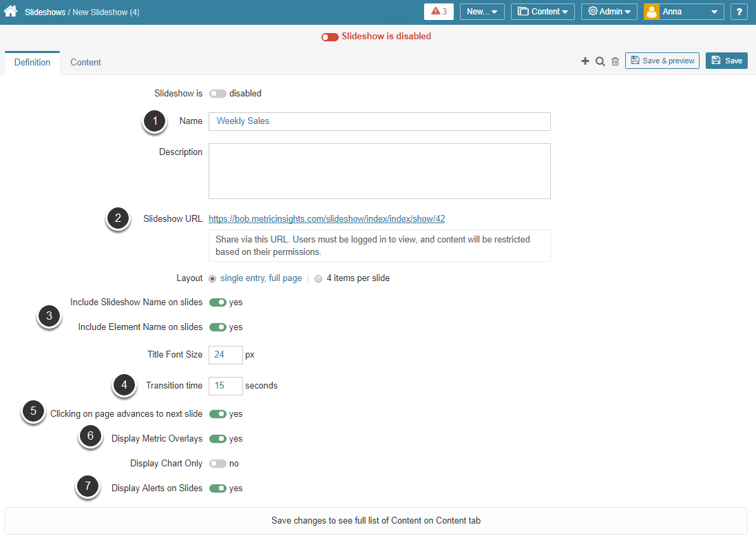The height and width of the screenshot is (536, 756).
Task: Toggle Include Element Name on slides
Action: [218, 327]
